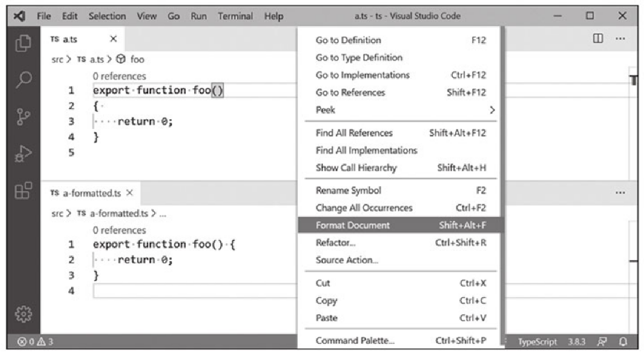The height and width of the screenshot is (354, 644).
Task: Open the Edit menu
Action: click(69, 16)
